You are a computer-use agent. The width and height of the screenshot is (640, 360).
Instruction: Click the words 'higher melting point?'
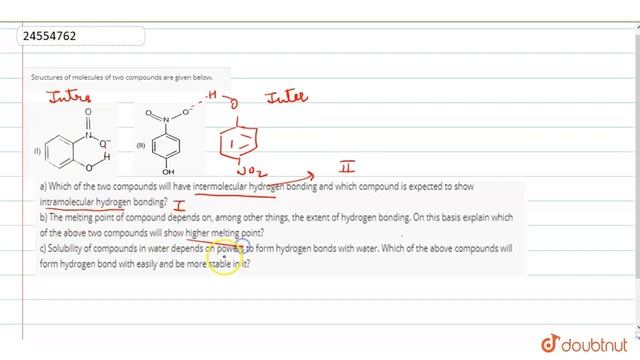[x=224, y=233]
